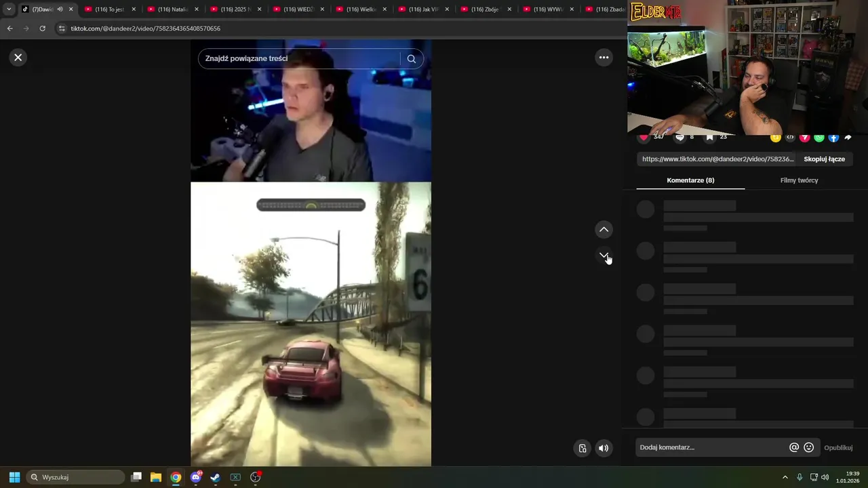Open Steam from the taskbar

(215, 477)
